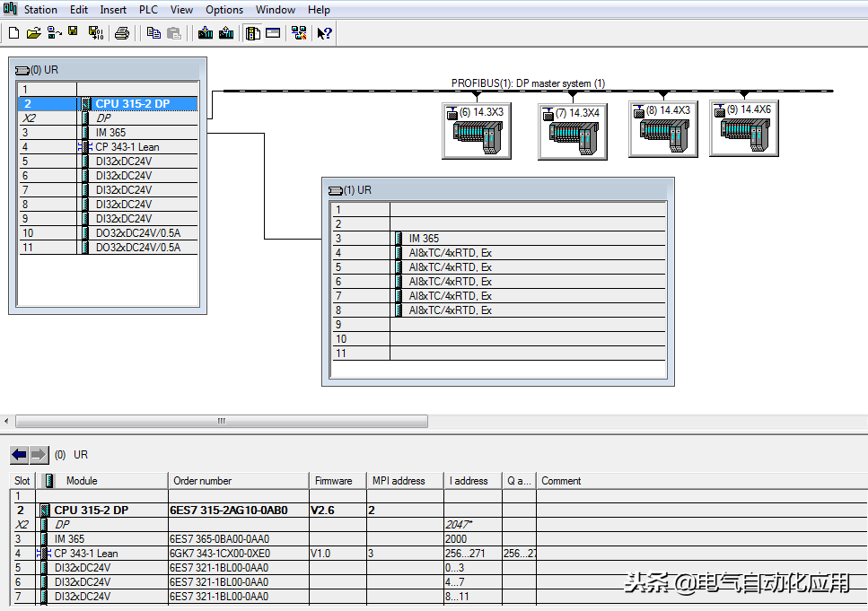Select the (6) 14.3X3 PROFIBUS slave station
The height and width of the screenshot is (611, 868).
(475, 131)
